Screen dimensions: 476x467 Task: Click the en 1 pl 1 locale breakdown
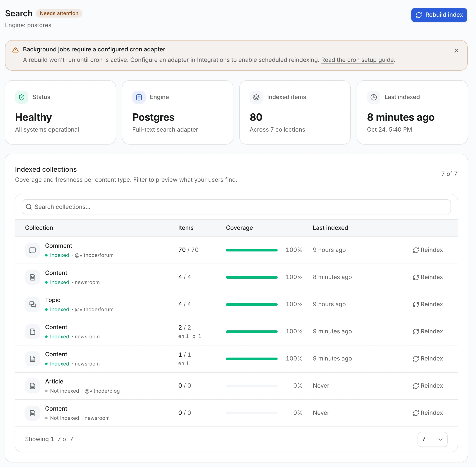click(190, 336)
